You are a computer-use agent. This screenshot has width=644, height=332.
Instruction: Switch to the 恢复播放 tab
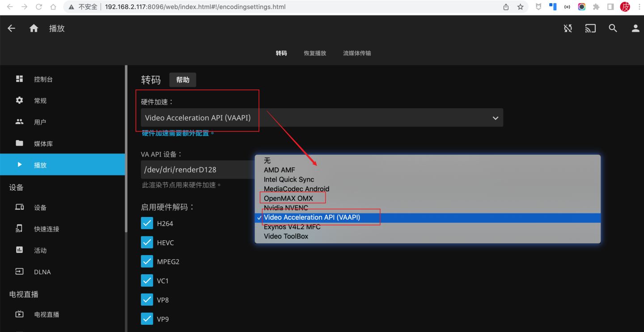[314, 53]
